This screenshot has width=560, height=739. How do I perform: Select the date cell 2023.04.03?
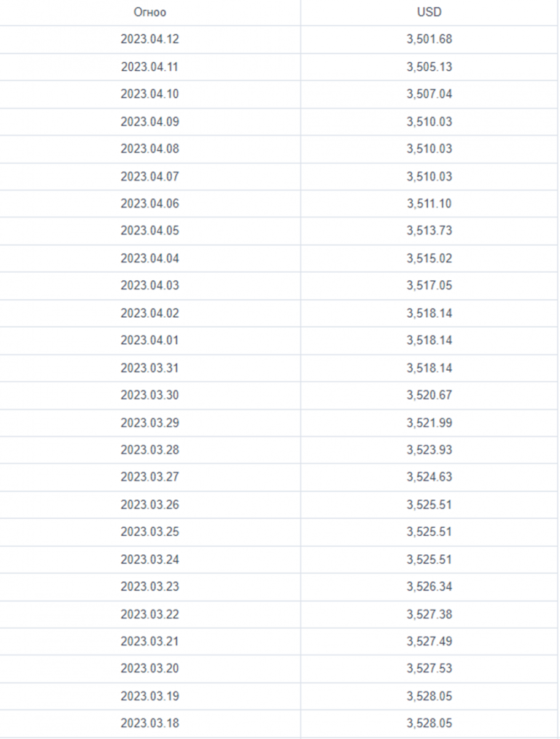point(150,286)
